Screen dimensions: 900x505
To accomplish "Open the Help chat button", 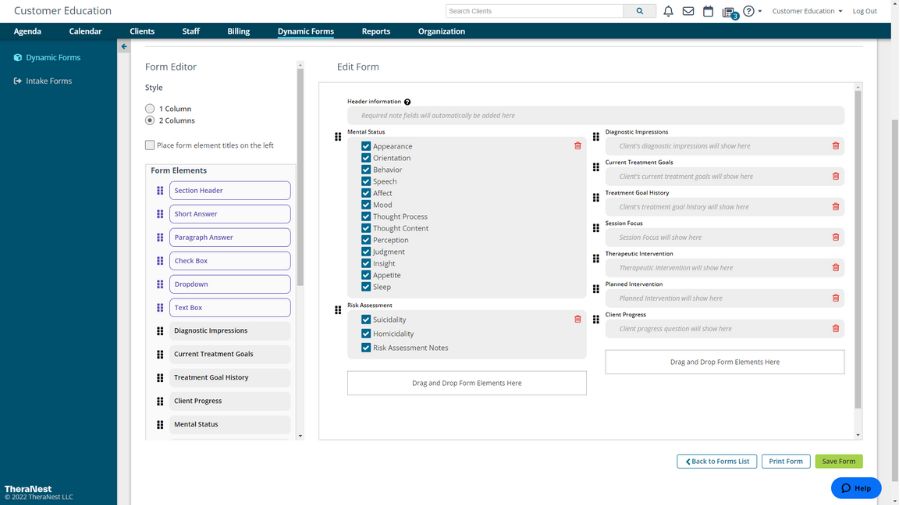I will tap(856, 488).
